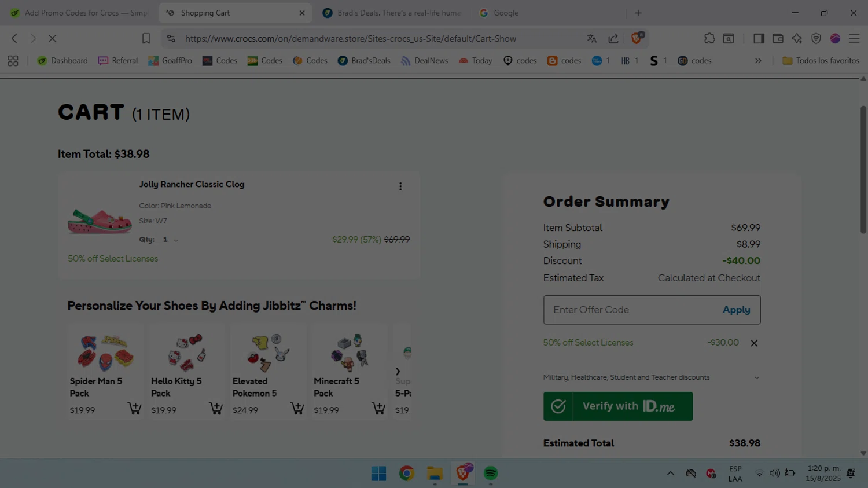Expand Military, Healthcare, Student and Teacher discounts
The height and width of the screenshot is (488, 868).
tap(652, 377)
